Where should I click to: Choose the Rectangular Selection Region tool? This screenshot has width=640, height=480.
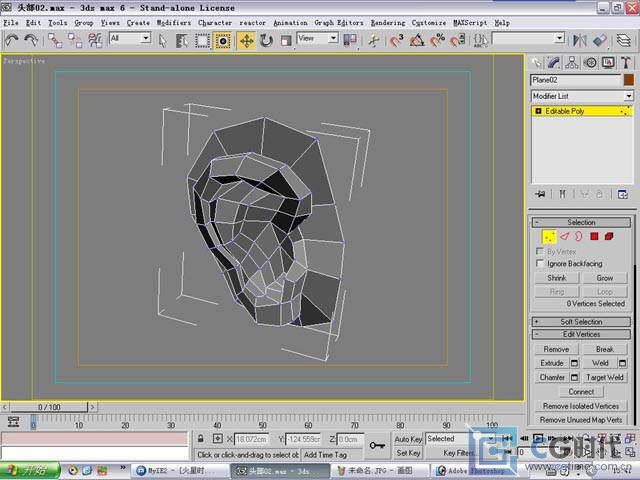click(202, 40)
